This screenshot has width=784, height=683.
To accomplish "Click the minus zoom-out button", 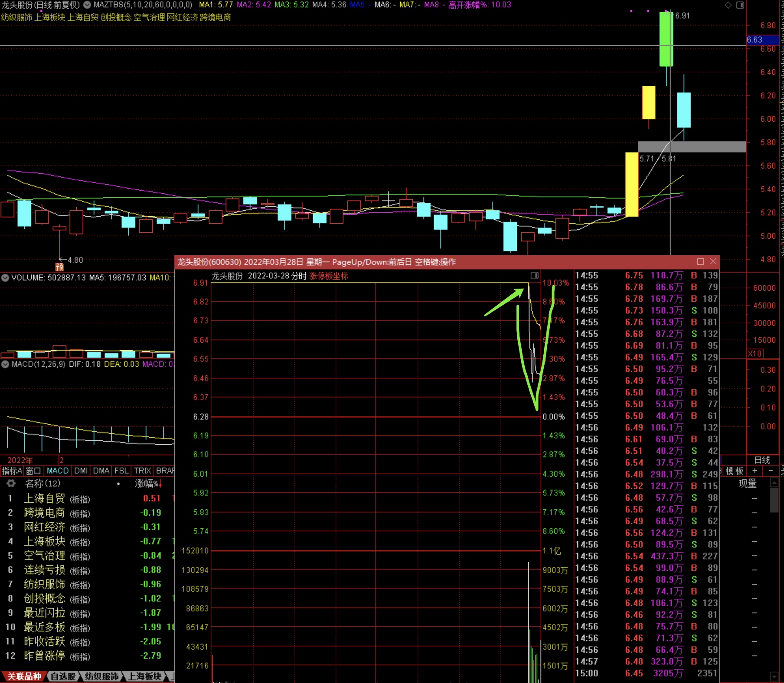I will (x=771, y=471).
